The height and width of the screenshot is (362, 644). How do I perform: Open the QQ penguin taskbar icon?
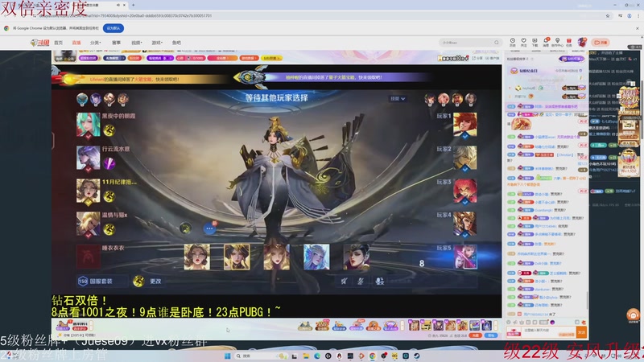[x=339, y=356]
